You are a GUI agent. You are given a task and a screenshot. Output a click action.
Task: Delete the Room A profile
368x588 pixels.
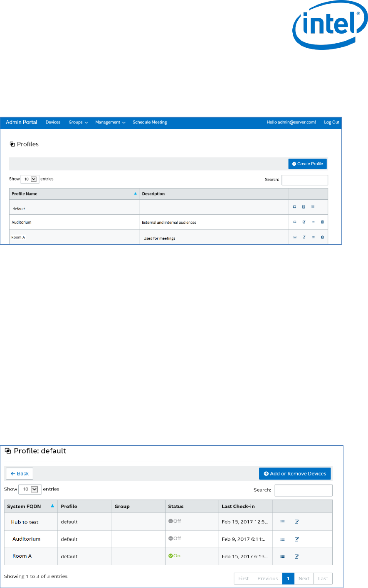click(322, 237)
